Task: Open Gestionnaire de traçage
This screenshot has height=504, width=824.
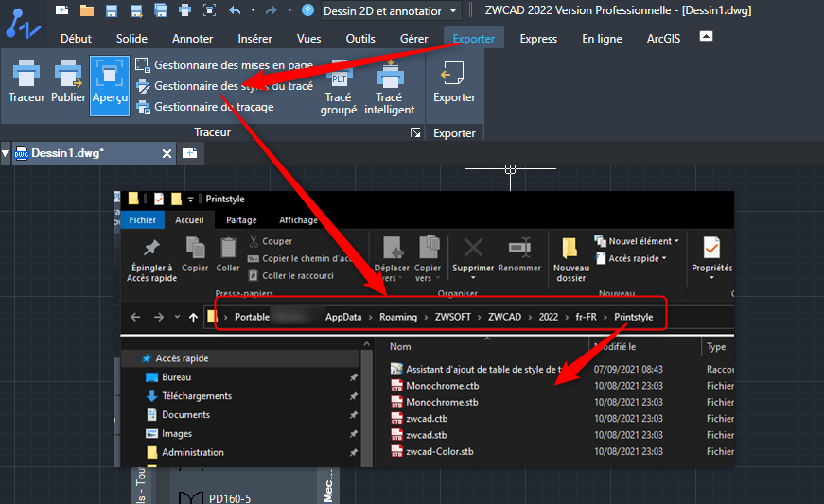Action: (x=205, y=107)
